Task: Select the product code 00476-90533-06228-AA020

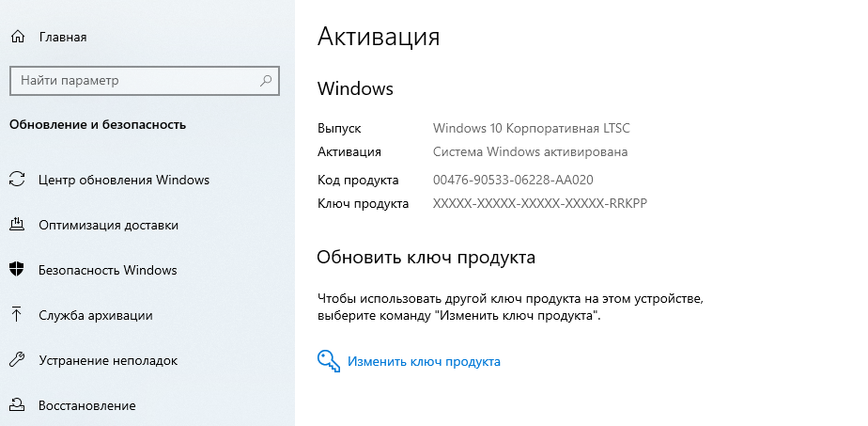Action: click(513, 180)
